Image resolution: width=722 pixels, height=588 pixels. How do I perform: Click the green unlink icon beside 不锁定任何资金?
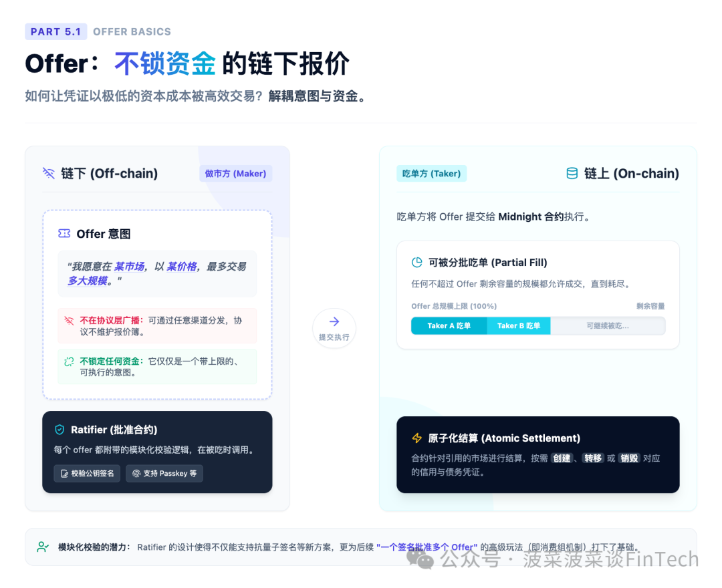click(x=69, y=361)
